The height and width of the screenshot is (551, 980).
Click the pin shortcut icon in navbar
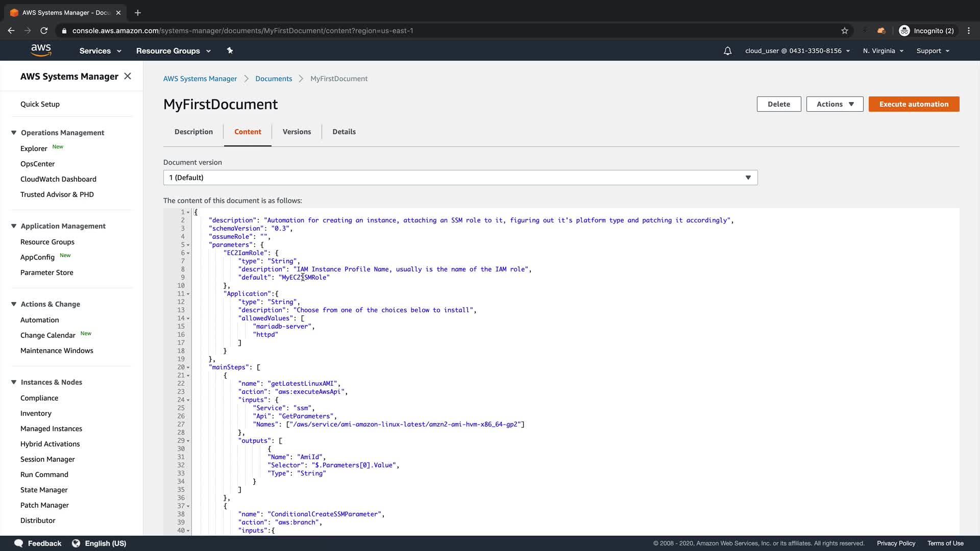[x=230, y=51]
